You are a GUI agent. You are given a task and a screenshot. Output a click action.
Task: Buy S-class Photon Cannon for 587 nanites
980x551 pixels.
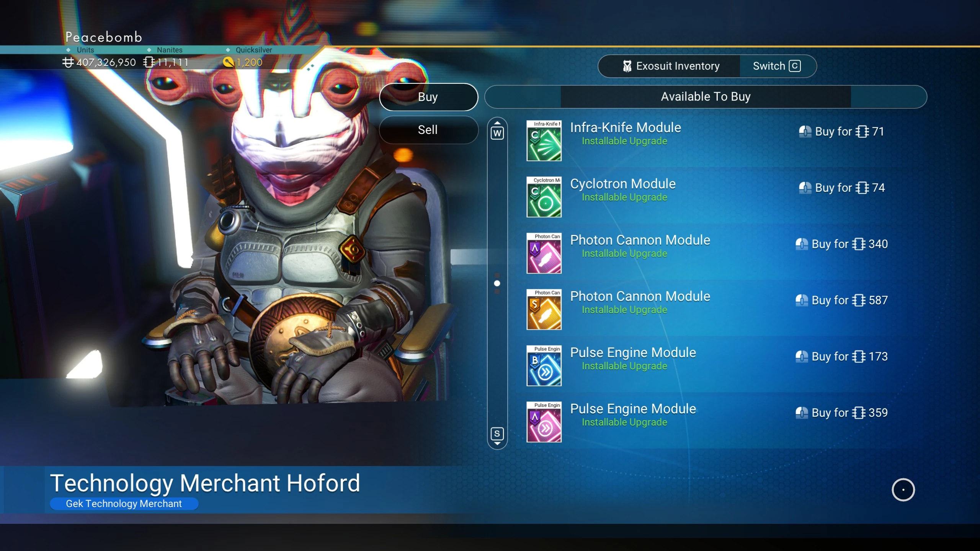tap(841, 300)
